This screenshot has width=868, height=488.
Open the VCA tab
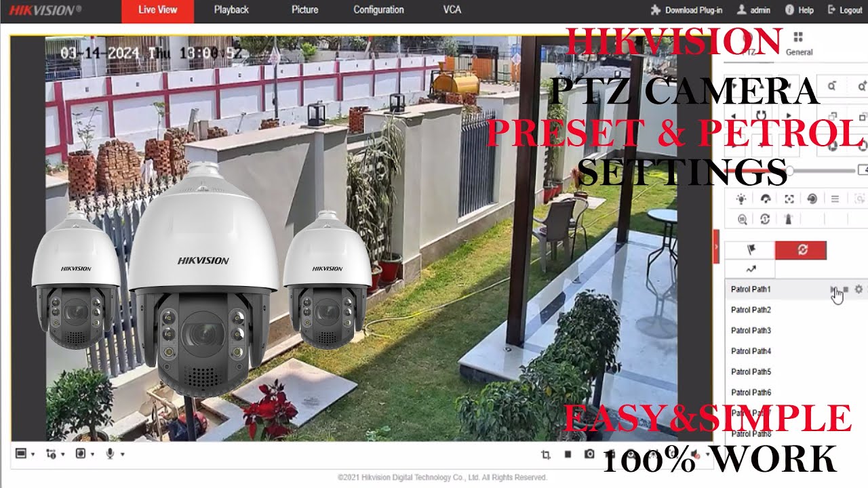(x=452, y=10)
